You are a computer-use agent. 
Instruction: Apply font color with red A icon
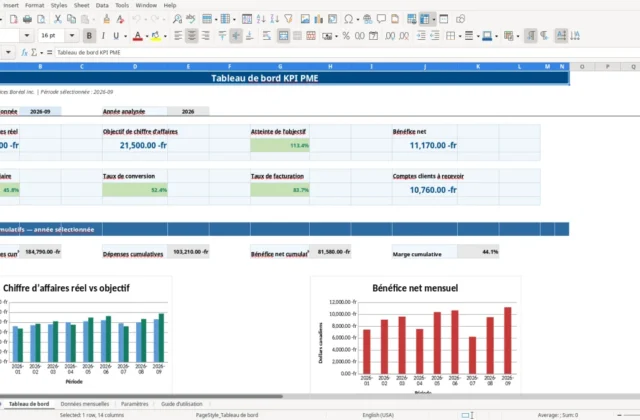coord(138,36)
